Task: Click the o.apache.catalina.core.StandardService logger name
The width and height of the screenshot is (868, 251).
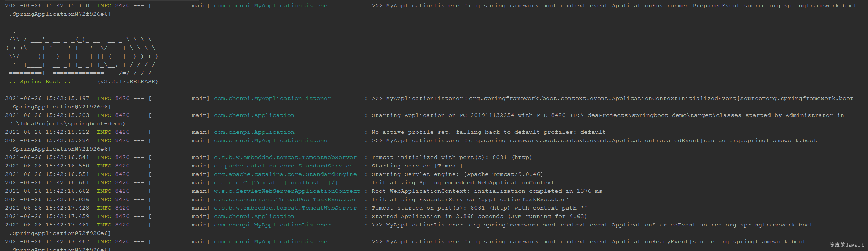Action: pyautogui.click(x=283, y=166)
